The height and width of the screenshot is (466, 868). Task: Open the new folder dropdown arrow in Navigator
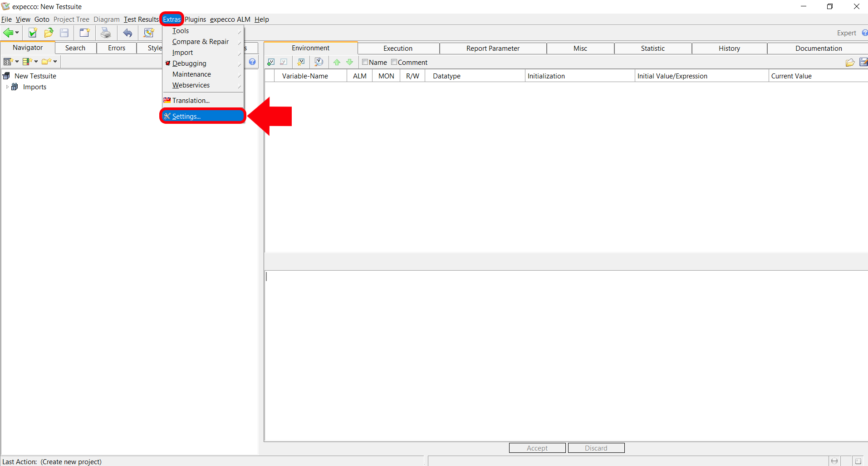coord(55,62)
